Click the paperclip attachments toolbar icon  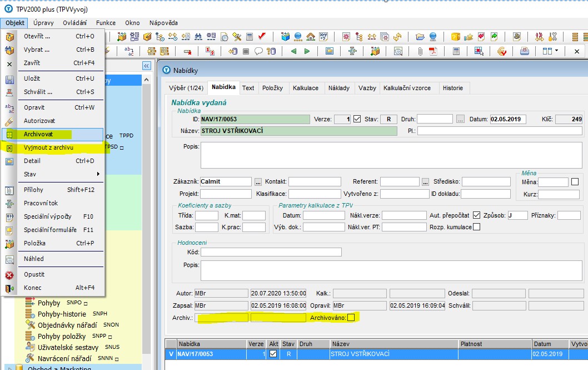pos(420,51)
